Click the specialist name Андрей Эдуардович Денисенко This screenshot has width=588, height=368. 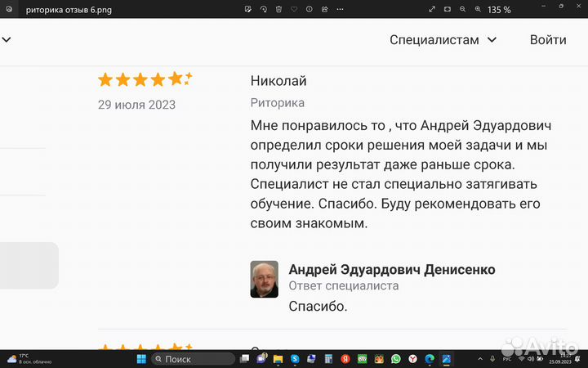[x=392, y=270]
